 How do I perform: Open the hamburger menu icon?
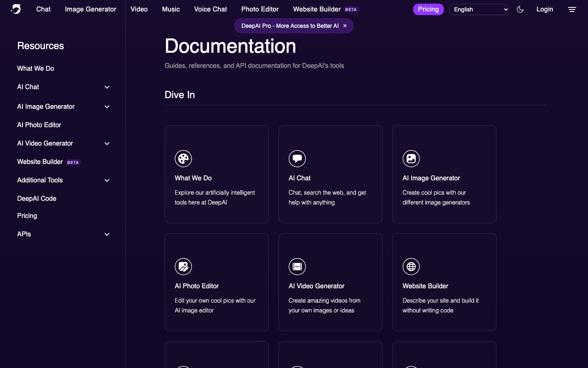click(x=572, y=9)
